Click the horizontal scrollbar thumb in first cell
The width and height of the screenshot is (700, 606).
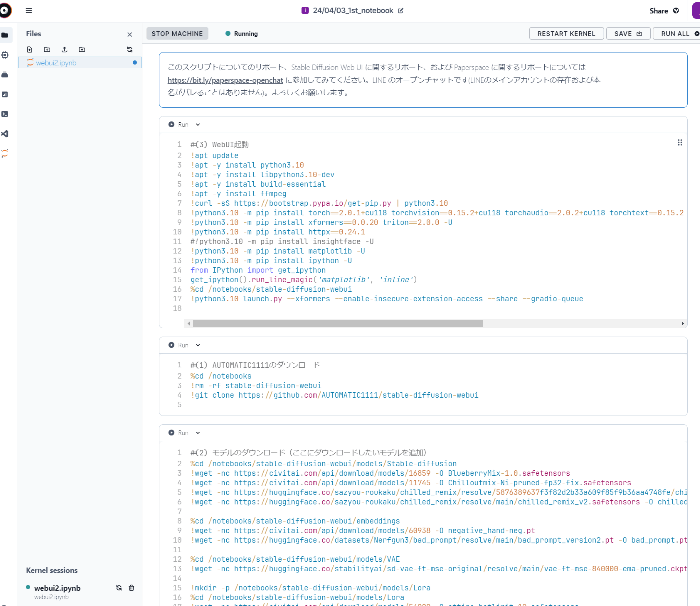click(338, 324)
